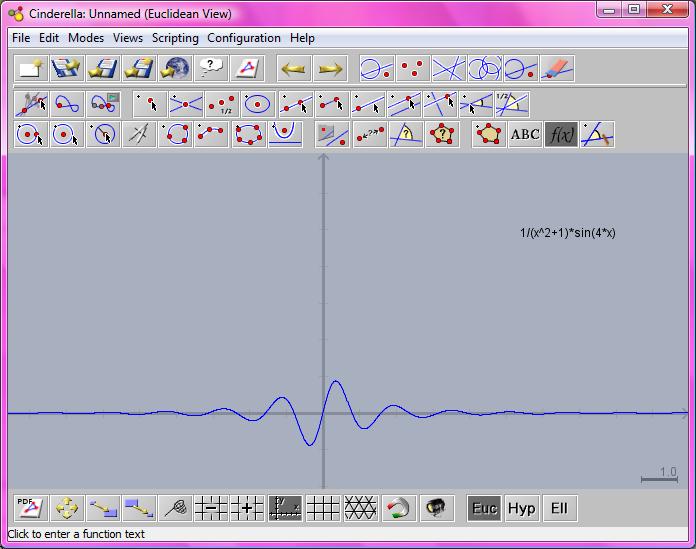Image resolution: width=696 pixels, height=549 pixels.
Task: Click the yellow redo arrow
Action: (x=330, y=69)
